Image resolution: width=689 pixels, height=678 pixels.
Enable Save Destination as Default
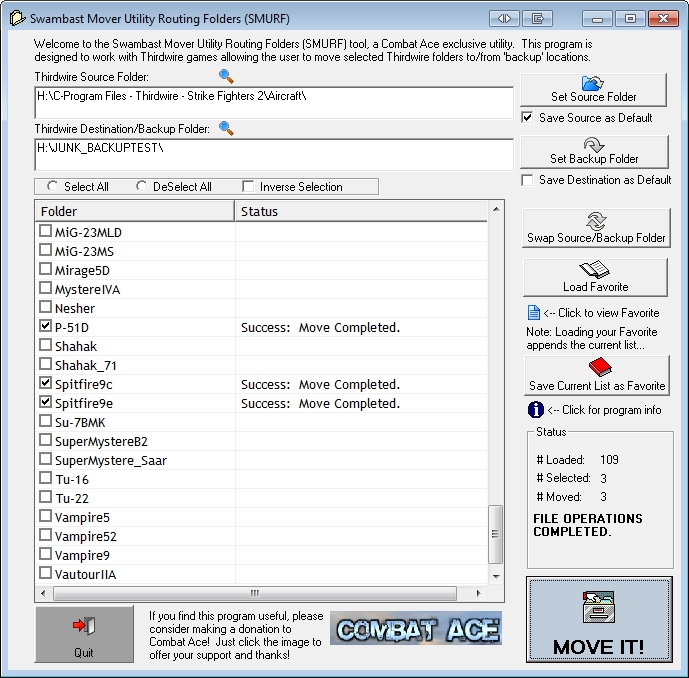tap(527, 180)
